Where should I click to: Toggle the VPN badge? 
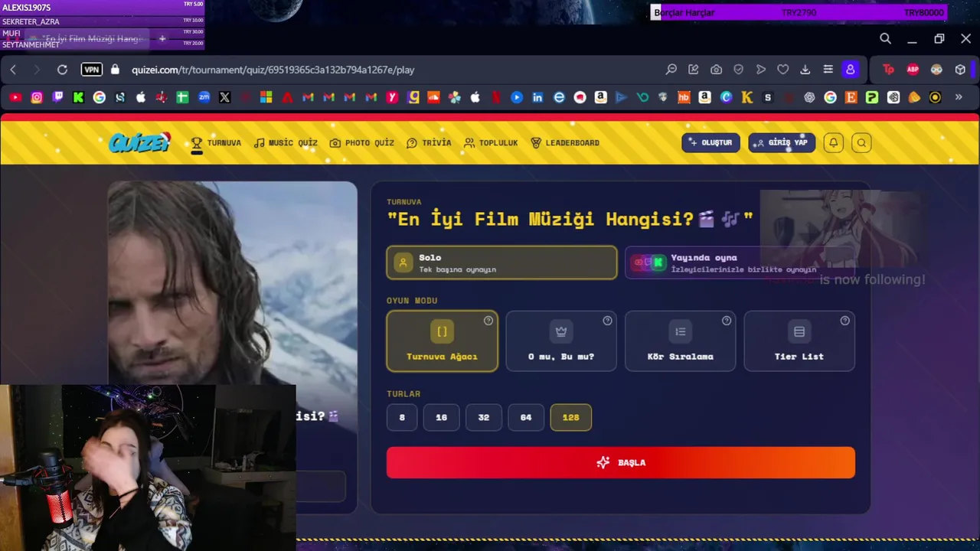[92, 70]
